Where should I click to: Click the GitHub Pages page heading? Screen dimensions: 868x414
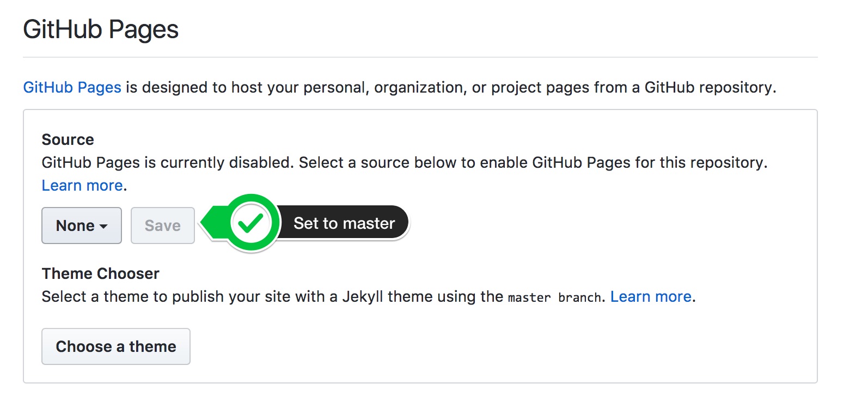point(101,29)
